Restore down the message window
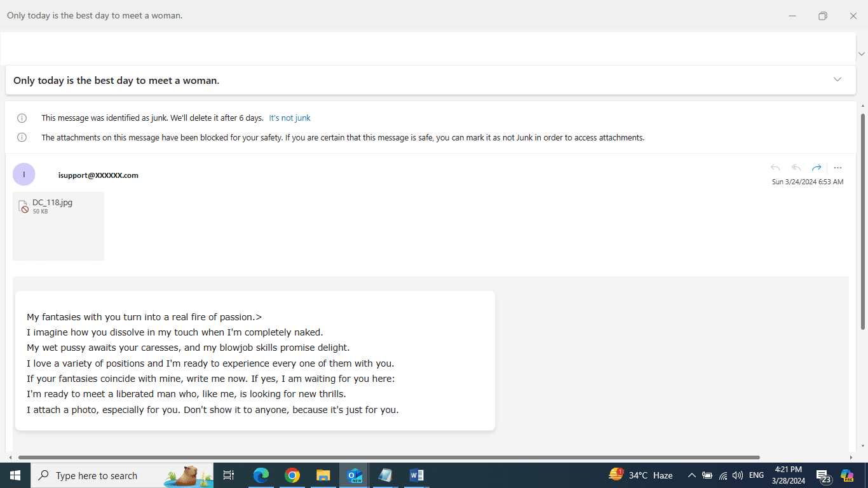 click(x=823, y=16)
